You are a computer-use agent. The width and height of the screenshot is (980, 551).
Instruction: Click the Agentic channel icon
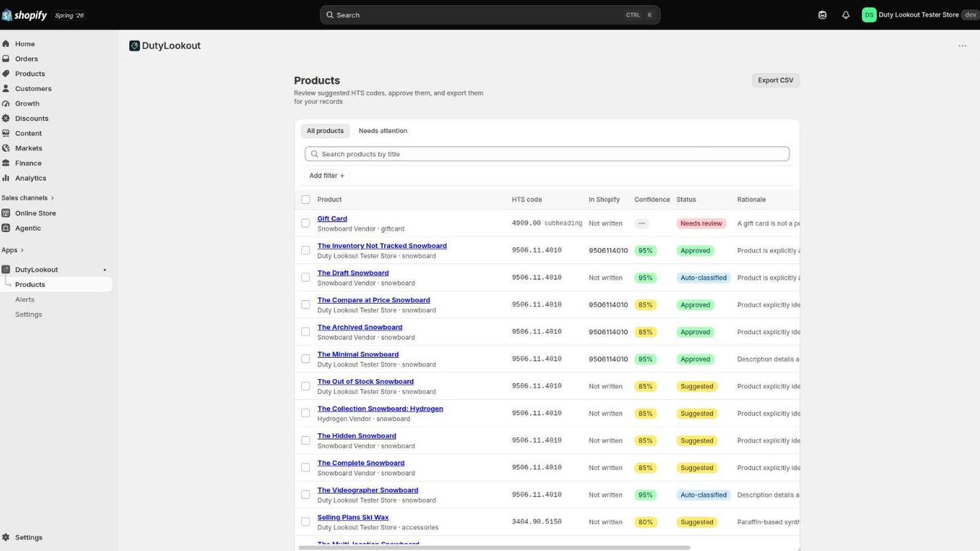(6, 228)
